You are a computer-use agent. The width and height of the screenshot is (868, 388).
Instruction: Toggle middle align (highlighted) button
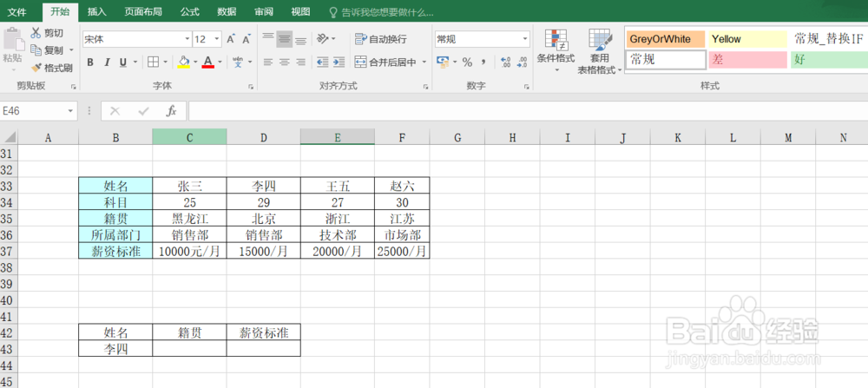(285, 39)
